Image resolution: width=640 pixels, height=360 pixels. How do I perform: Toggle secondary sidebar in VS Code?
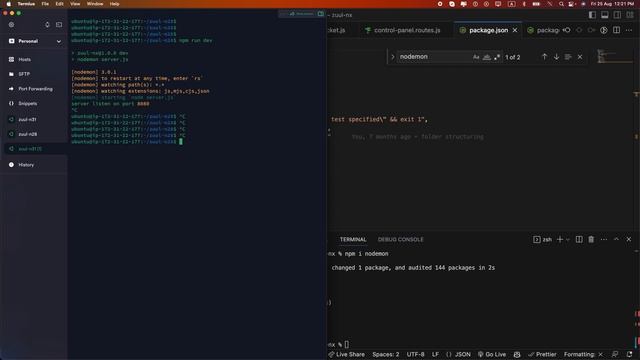coord(618,15)
